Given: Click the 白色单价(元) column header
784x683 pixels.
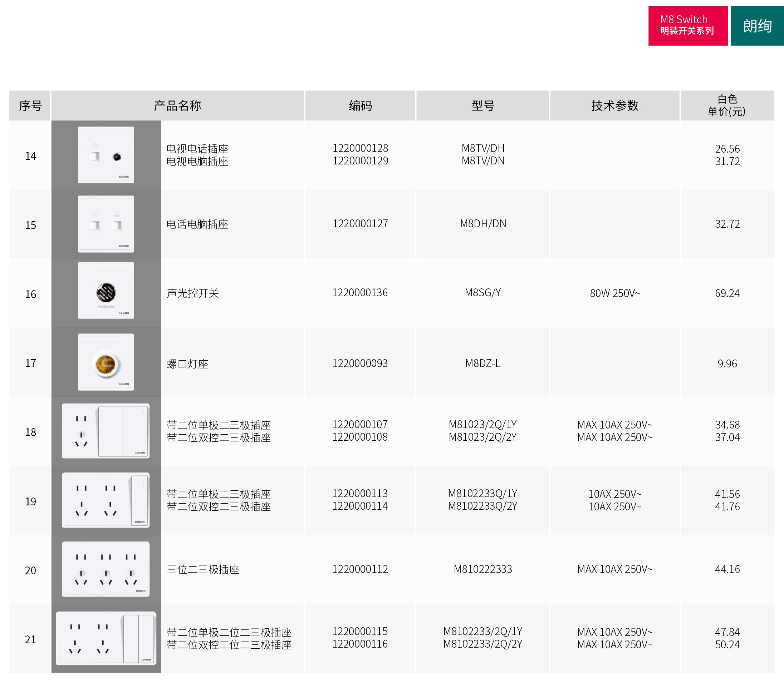Looking at the screenshot, I should [x=727, y=105].
